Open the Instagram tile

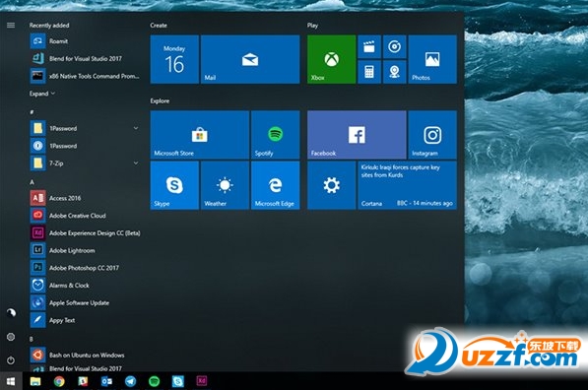point(432,135)
